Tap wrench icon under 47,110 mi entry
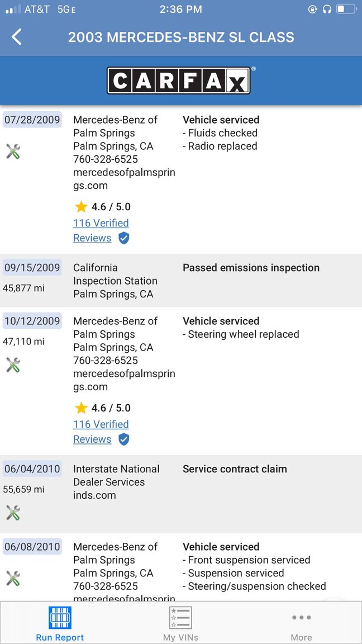Viewport: 362px width, 644px height. pyautogui.click(x=13, y=365)
